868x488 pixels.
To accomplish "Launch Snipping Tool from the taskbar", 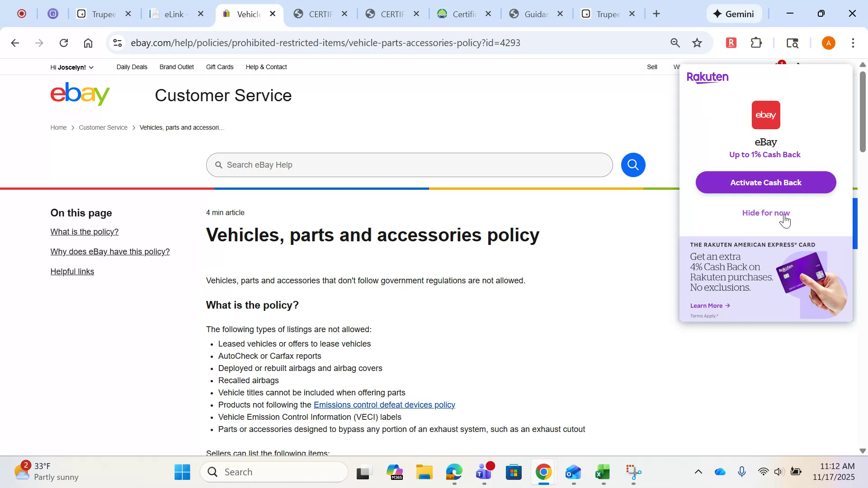I will 634,472.
